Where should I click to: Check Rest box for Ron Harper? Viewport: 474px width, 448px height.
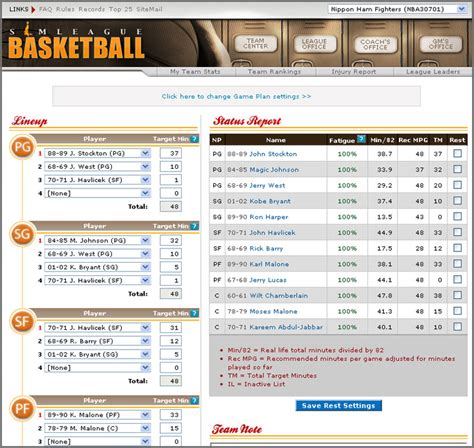pos(458,216)
